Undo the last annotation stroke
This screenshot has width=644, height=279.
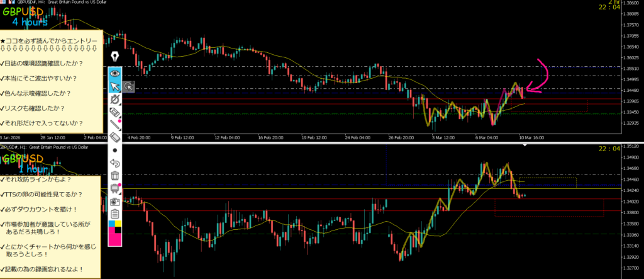(x=115, y=163)
